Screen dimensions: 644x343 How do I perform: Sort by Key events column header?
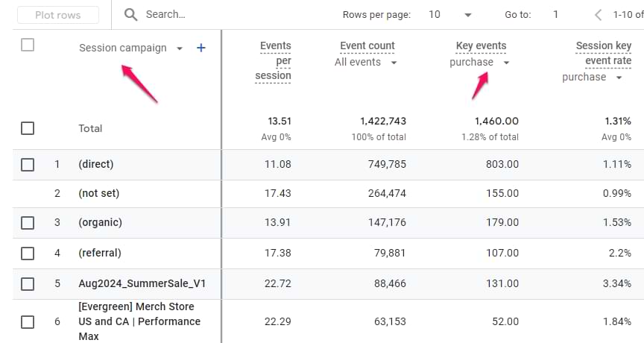point(481,46)
